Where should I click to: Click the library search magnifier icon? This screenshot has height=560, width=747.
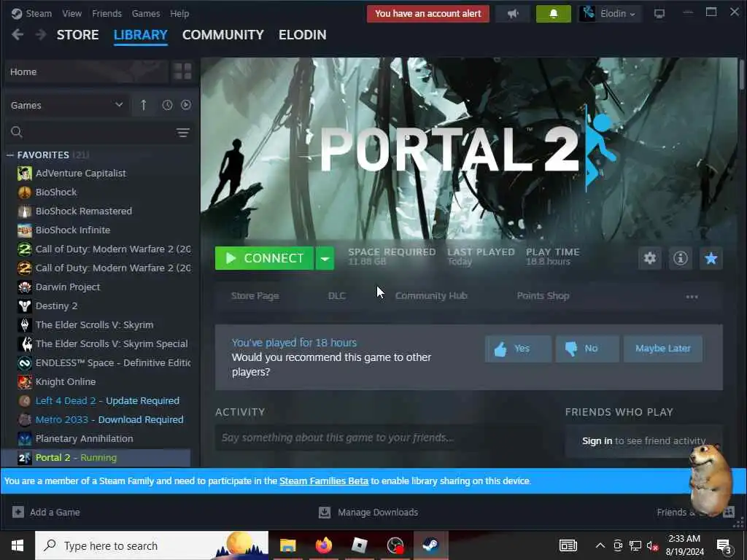coord(17,133)
